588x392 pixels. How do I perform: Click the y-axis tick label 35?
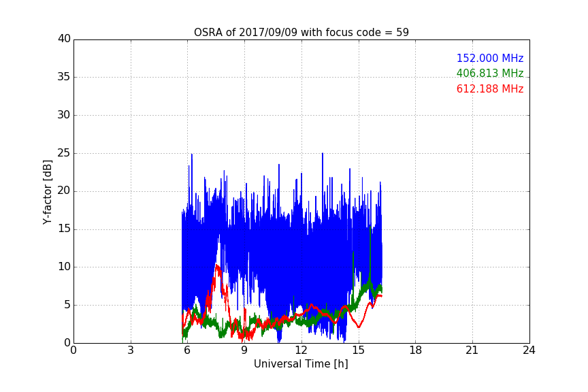(64, 77)
